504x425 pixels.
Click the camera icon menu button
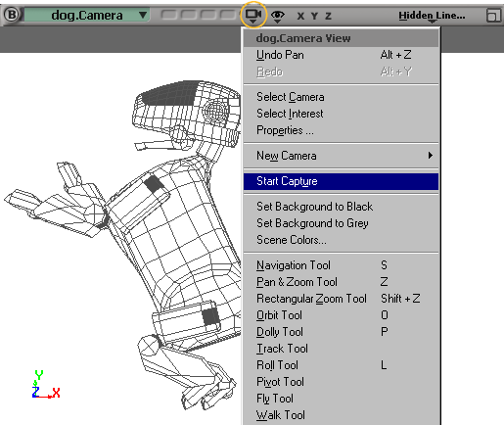click(253, 15)
